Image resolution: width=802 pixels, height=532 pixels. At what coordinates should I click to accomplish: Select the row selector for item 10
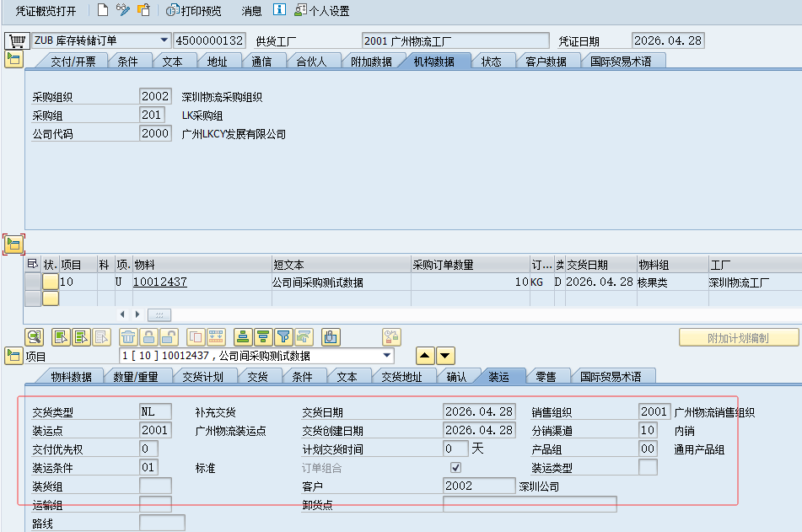click(x=33, y=282)
